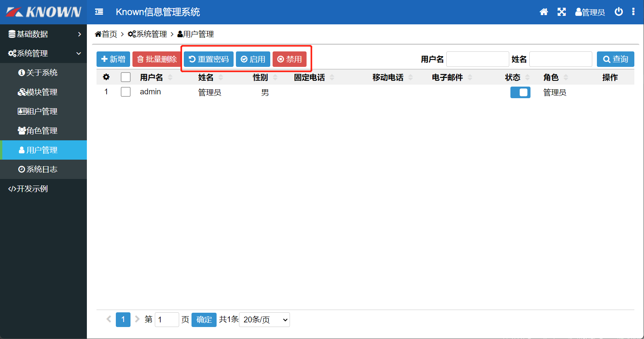Go to next page arrow
644x339 pixels.
pyautogui.click(x=137, y=319)
